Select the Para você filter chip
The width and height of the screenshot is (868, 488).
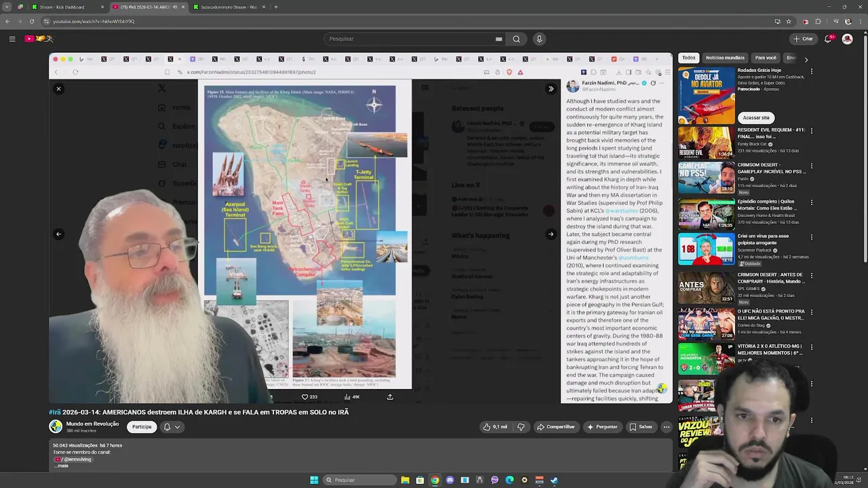point(766,58)
